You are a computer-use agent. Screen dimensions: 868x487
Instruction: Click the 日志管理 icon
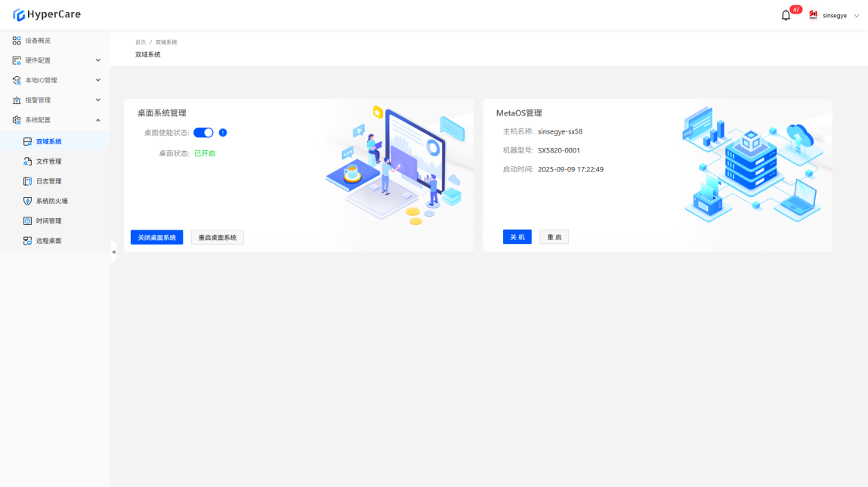[x=28, y=181]
